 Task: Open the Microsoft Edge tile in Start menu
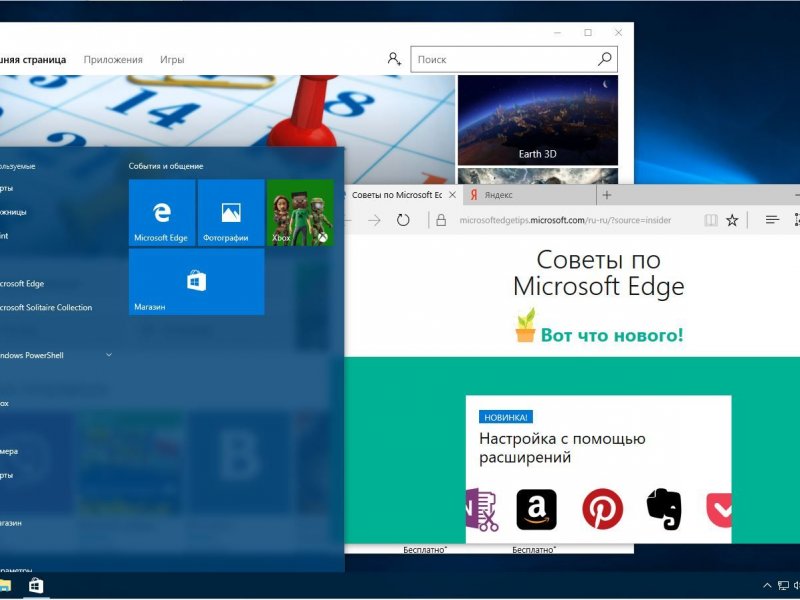(162, 213)
